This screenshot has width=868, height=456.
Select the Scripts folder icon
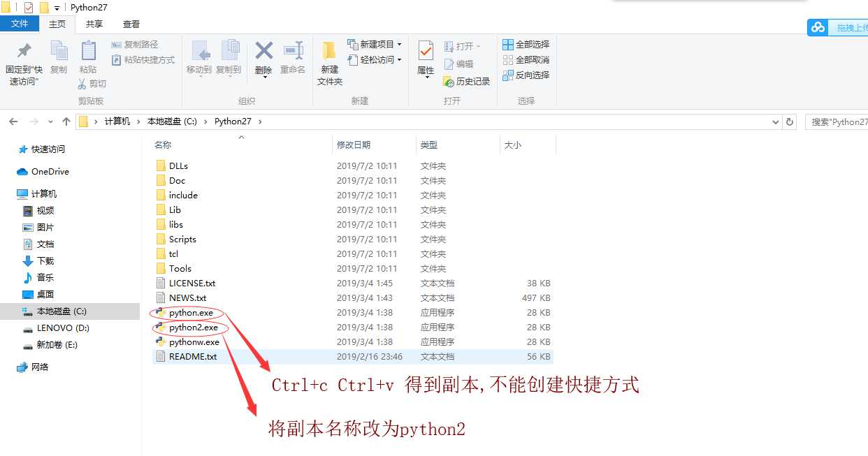tap(161, 240)
